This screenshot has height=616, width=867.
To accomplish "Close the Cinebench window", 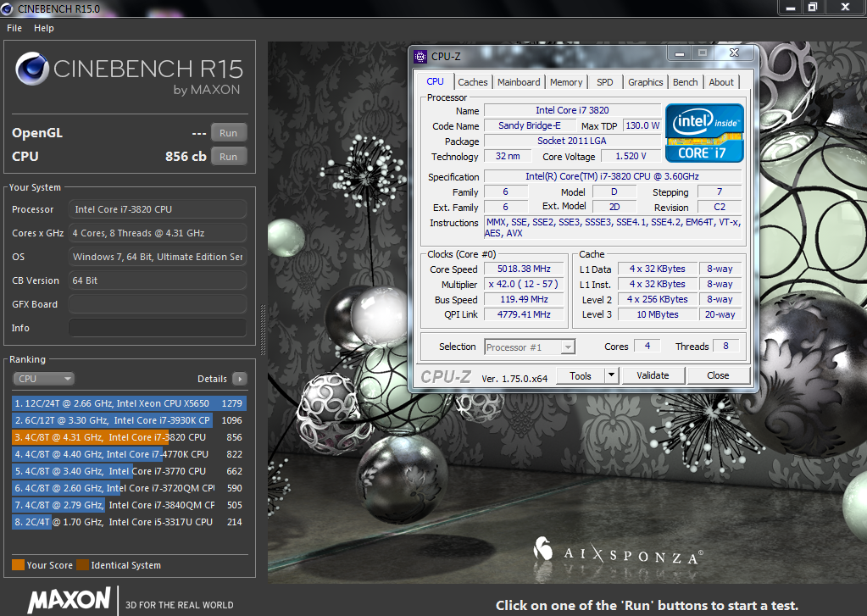I will (845, 7).
